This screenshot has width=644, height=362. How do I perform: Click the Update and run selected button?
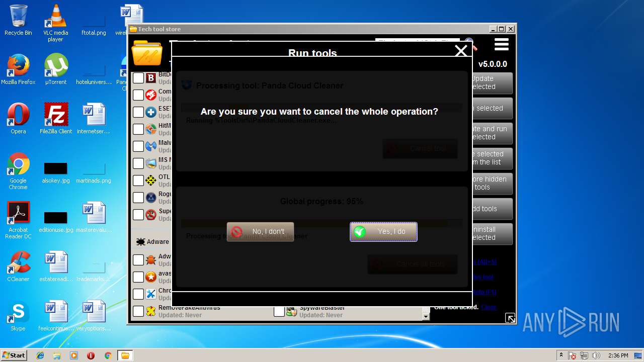coord(492,133)
